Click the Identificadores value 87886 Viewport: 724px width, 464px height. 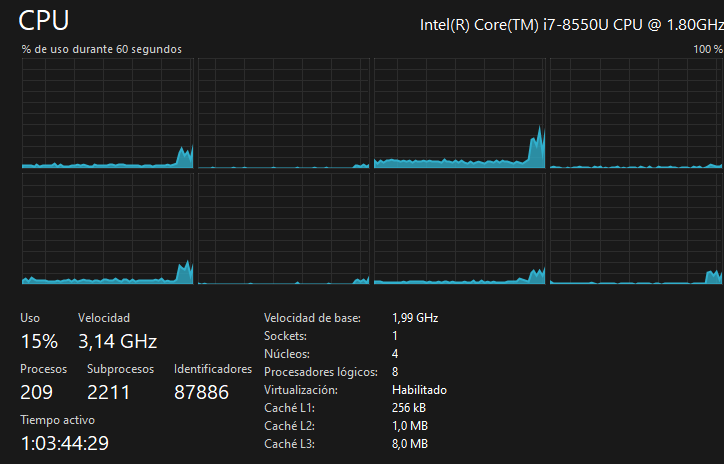click(x=201, y=392)
